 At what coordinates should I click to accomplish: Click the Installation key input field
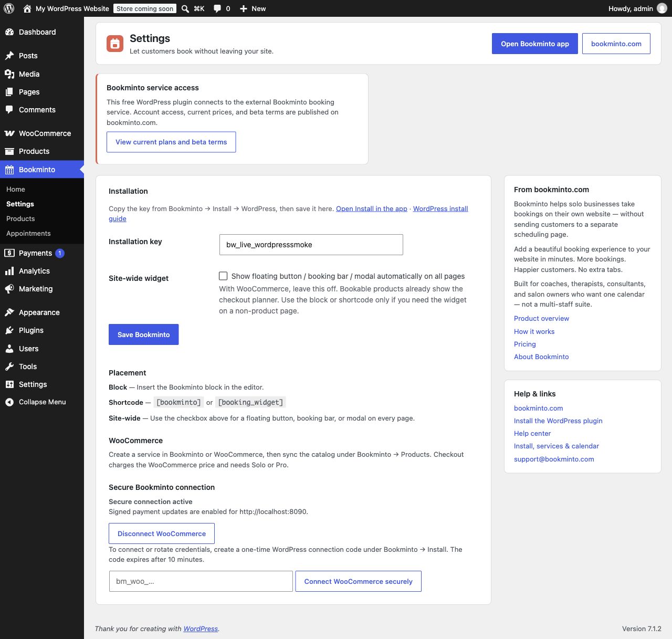point(311,245)
